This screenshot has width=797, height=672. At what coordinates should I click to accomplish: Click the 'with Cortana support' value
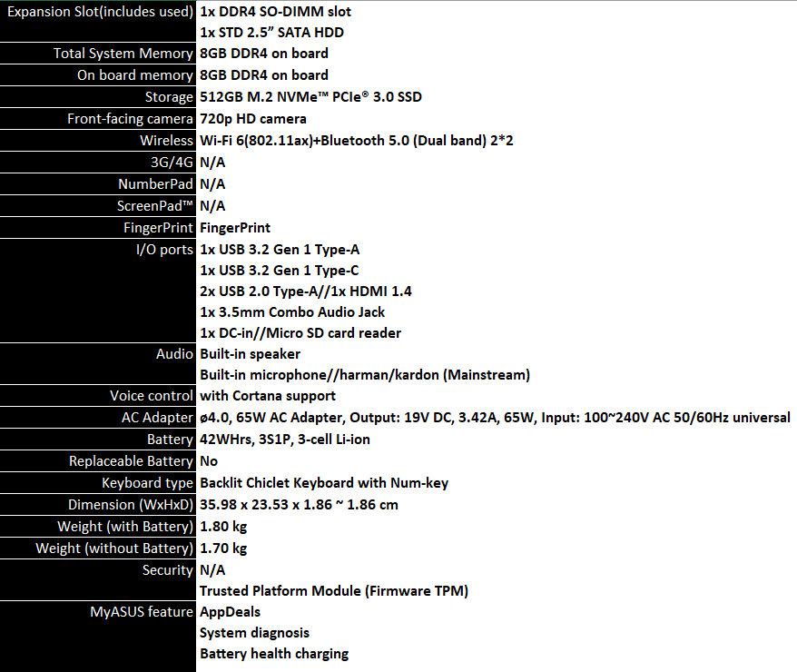[x=268, y=396]
